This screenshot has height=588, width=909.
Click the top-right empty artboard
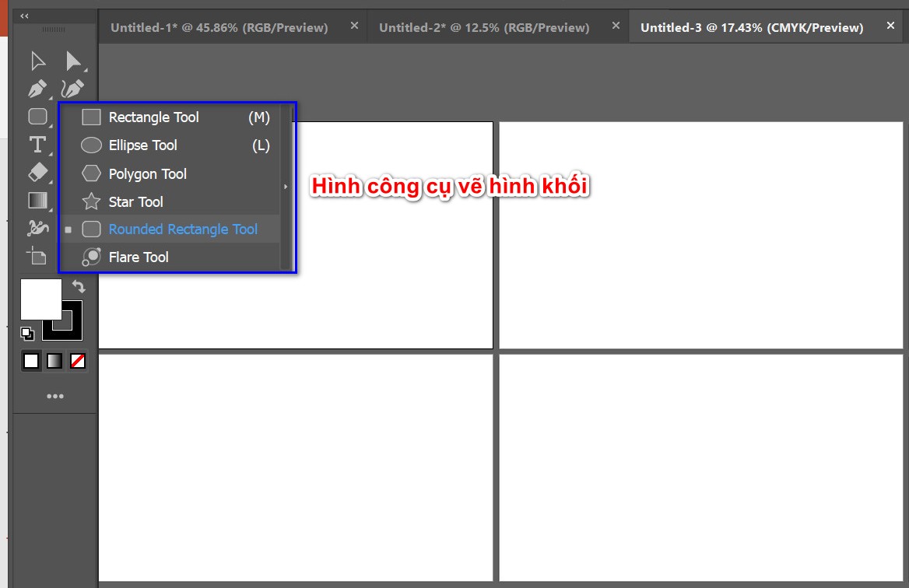700,235
